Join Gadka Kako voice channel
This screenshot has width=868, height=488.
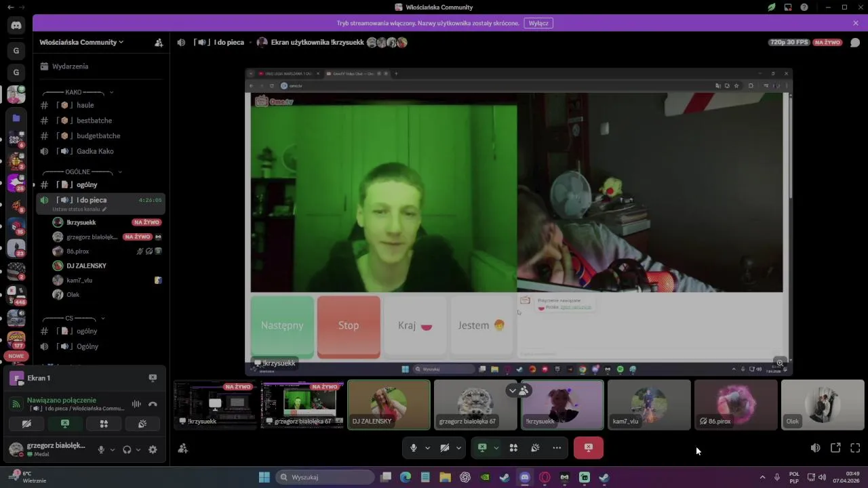tap(100, 151)
